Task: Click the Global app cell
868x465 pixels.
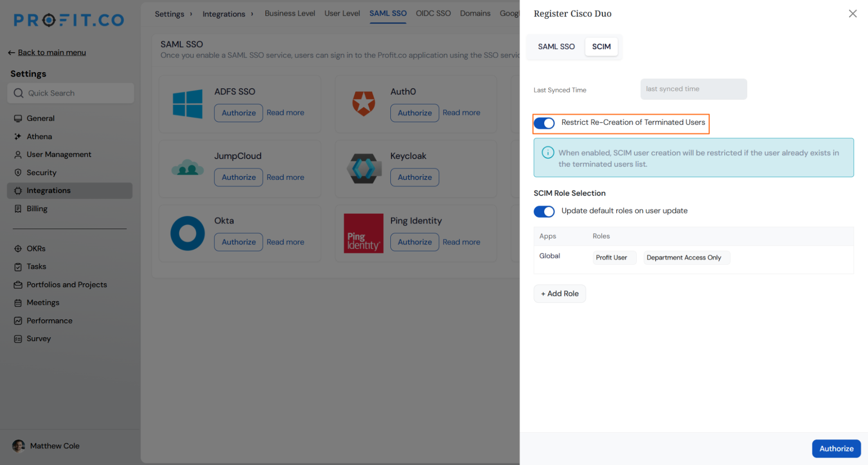Action: [549, 256]
